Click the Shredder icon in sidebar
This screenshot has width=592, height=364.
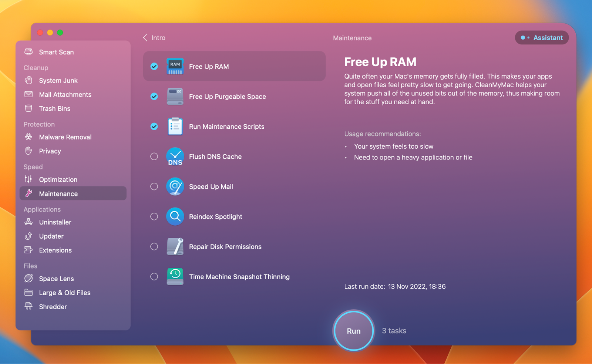click(x=28, y=306)
